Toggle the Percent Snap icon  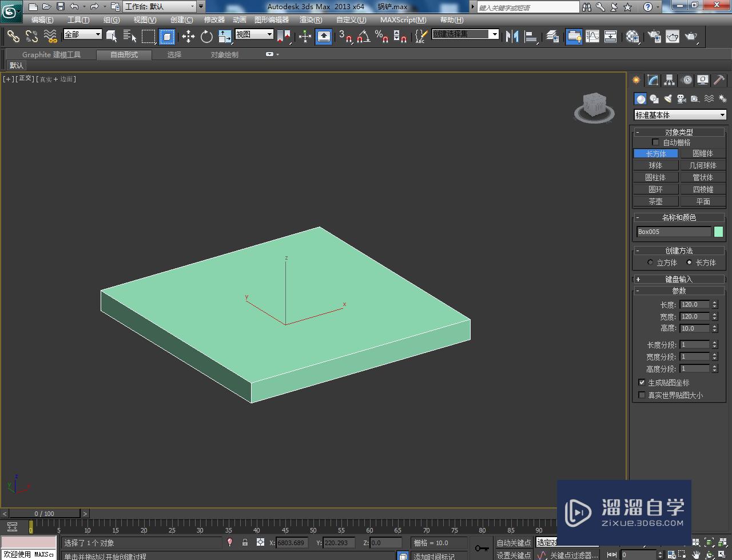381,37
